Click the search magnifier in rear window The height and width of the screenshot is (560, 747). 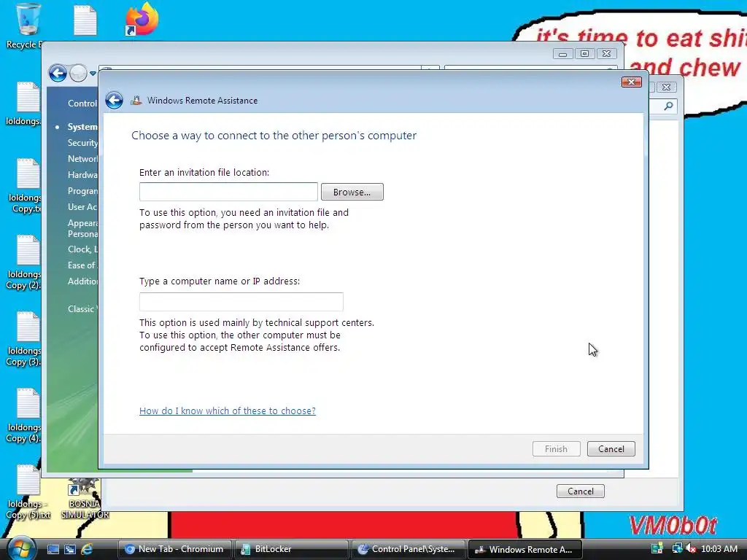[668, 106]
